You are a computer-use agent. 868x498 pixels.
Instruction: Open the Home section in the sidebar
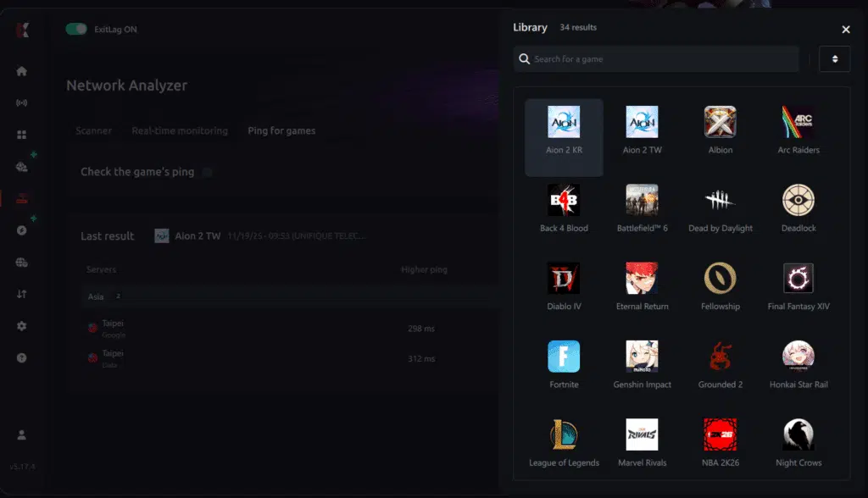(20, 71)
